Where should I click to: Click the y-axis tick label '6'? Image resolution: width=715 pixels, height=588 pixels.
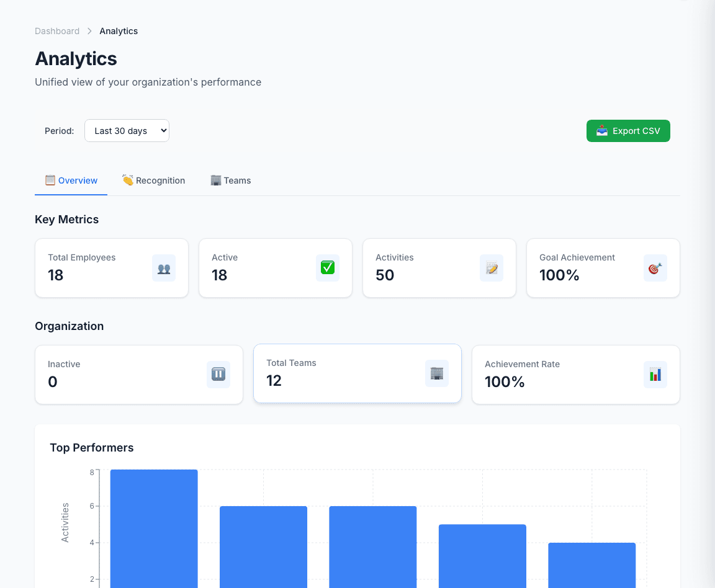point(92,506)
